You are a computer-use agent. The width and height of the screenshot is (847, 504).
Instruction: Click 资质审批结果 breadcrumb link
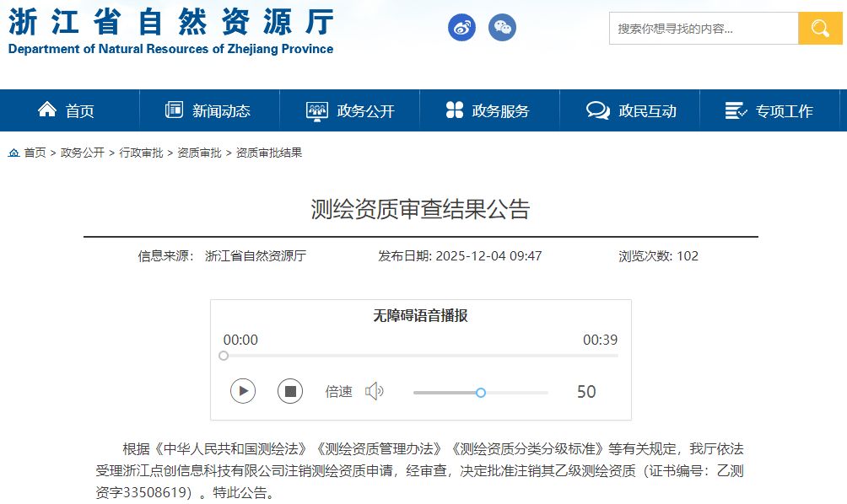269,153
